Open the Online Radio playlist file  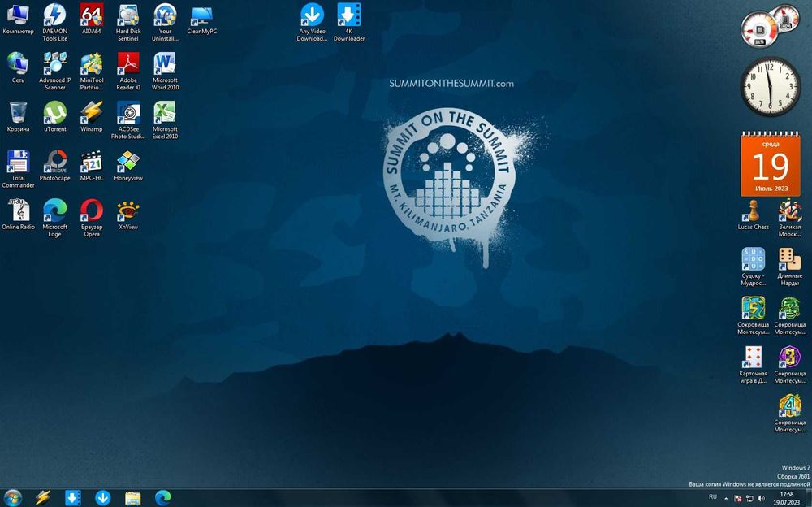(18, 214)
